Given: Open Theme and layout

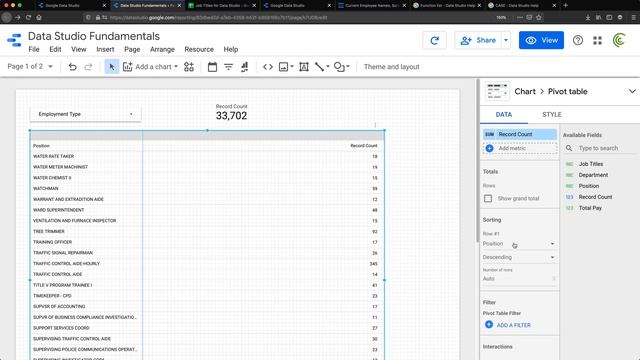Looking at the screenshot, I should tap(391, 67).
